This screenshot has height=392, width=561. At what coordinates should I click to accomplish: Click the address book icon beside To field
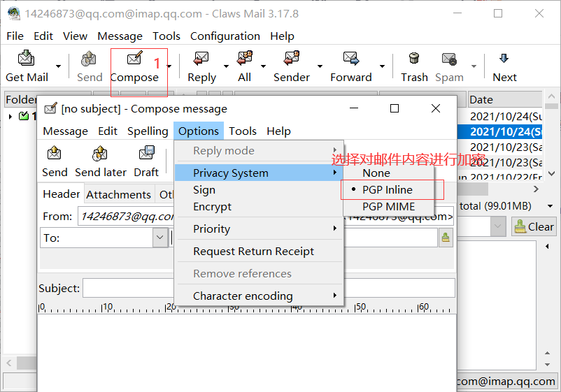click(446, 238)
